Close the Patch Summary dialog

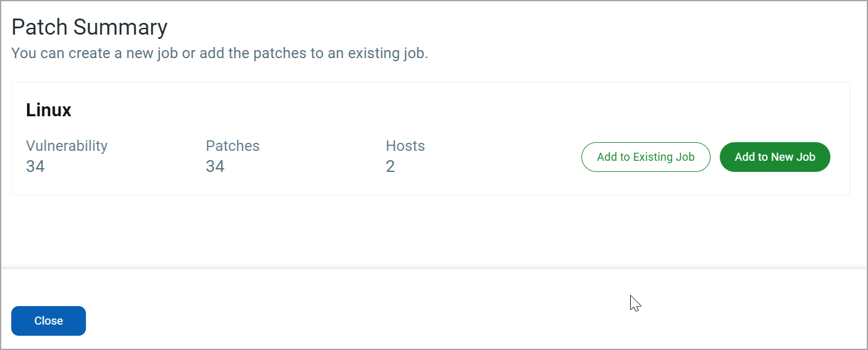(48, 321)
